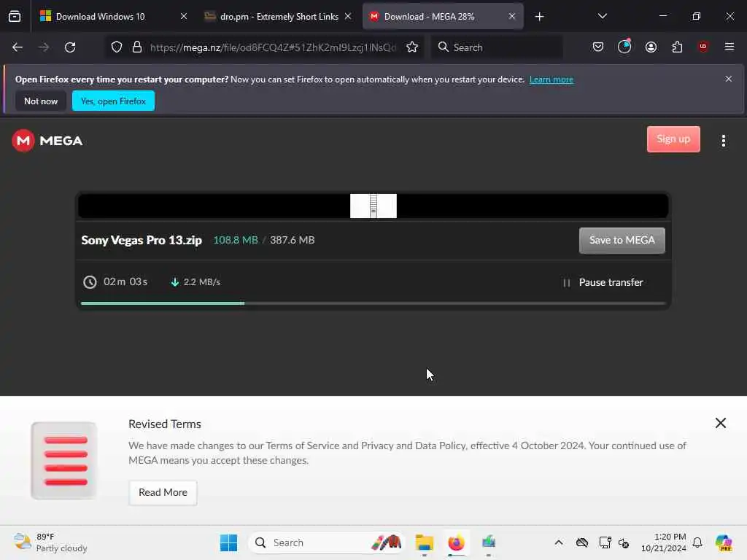Follow the Learn more link in notification bar
Image resolution: width=747 pixels, height=560 pixels.
(x=551, y=79)
